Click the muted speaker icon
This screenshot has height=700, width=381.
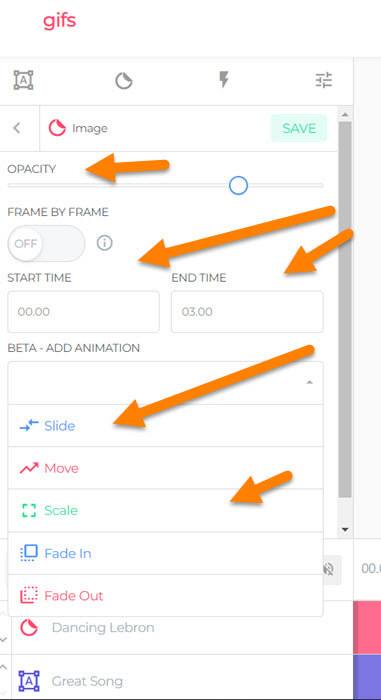329,568
